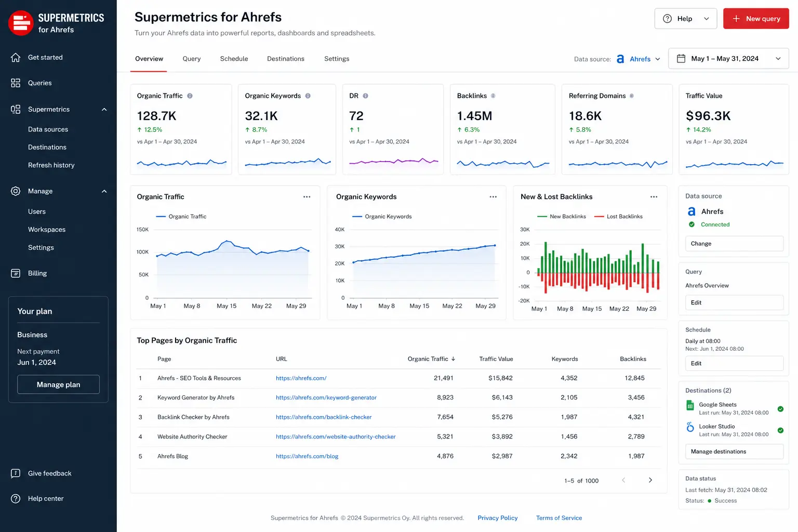This screenshot has width=798, height=532.
Task: Click the Billing icon in sidebar
Action: tap(16, 273)
